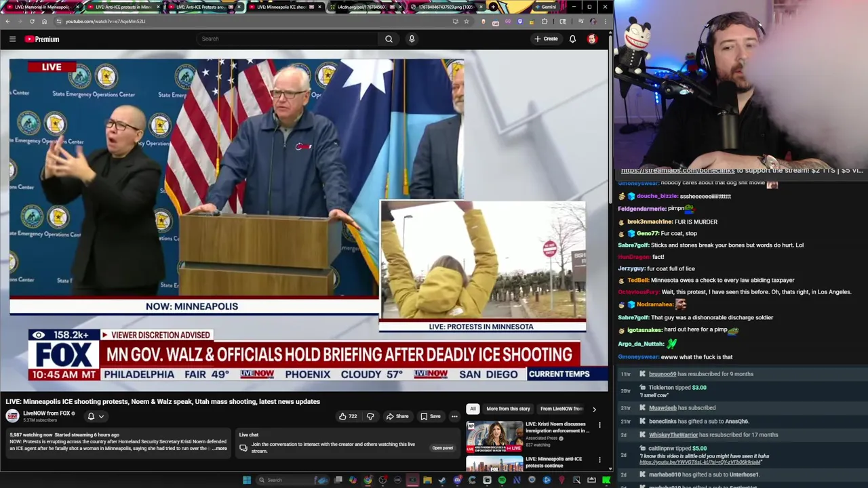Select the 'More from this story' chip
The height and width of the screenshot is (488, 868).
pos(508,409)
